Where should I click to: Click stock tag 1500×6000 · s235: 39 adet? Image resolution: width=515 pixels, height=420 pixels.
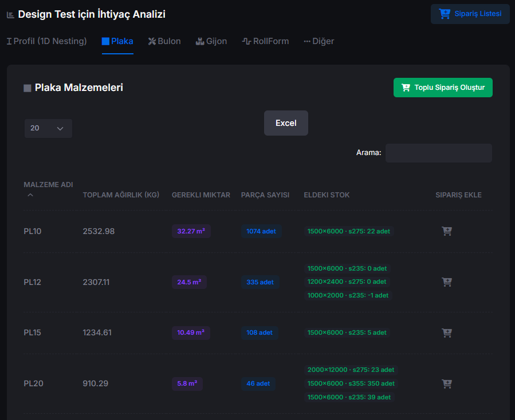[x=349, y=397]
